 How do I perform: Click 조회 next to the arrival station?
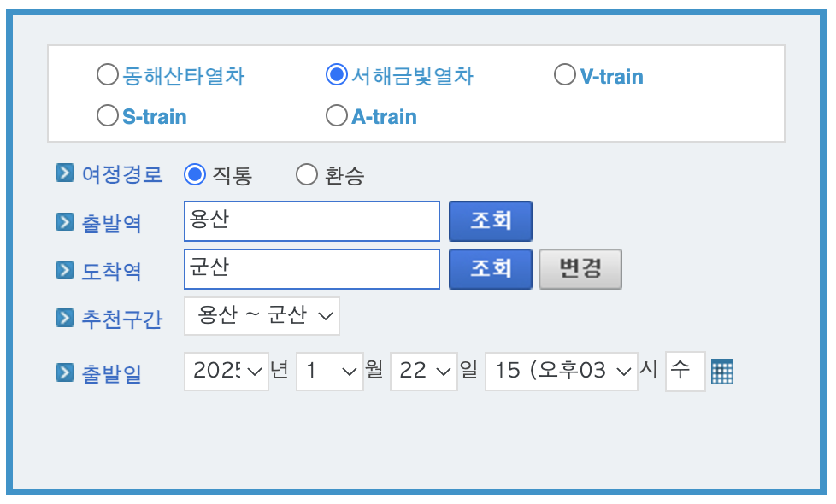pyautogui.click(x=490, y=268)
